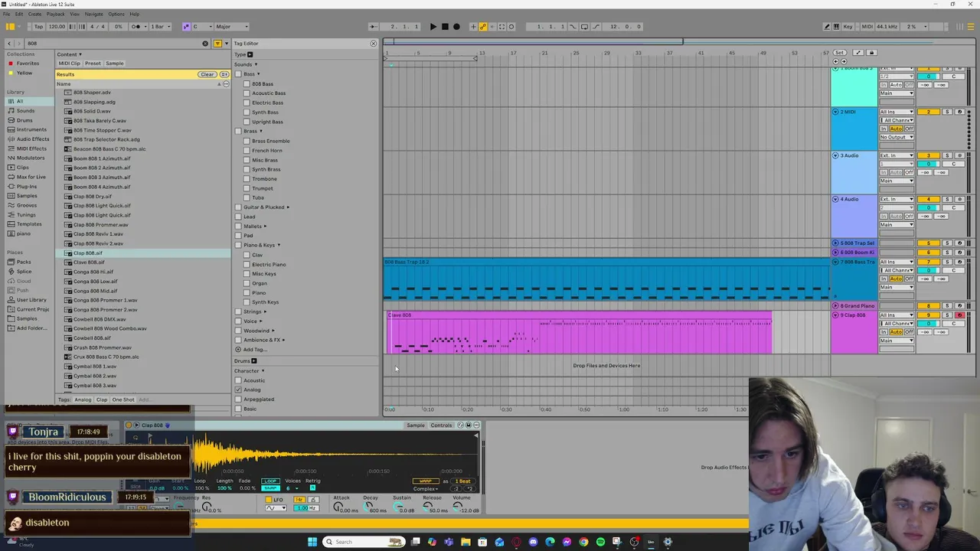Expand the Guitar & Plucked tag group

[x=288, y=207]
